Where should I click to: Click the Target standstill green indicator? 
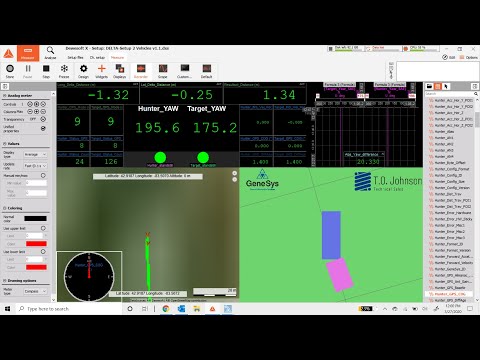pos(203,157)
